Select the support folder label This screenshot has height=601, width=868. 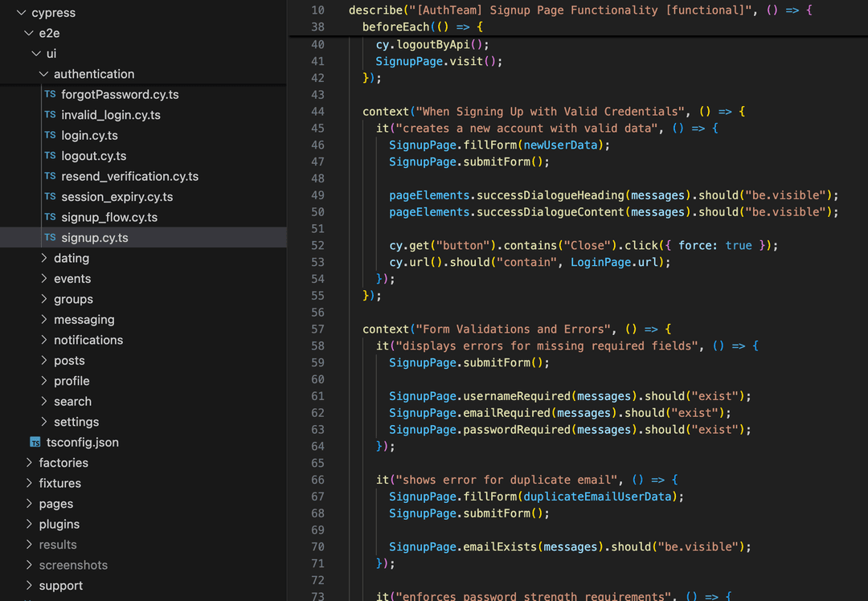pyautogui.click(x=61, y=586)
